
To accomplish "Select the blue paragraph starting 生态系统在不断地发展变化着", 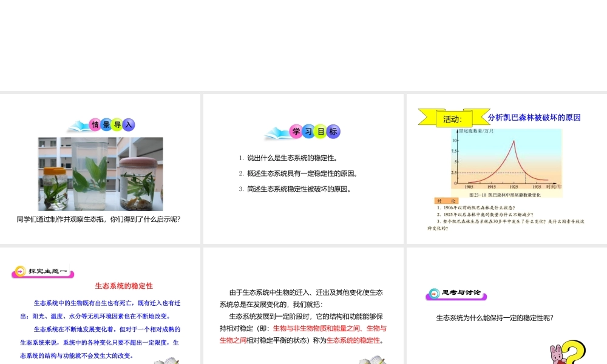I will tap(100, 342).
